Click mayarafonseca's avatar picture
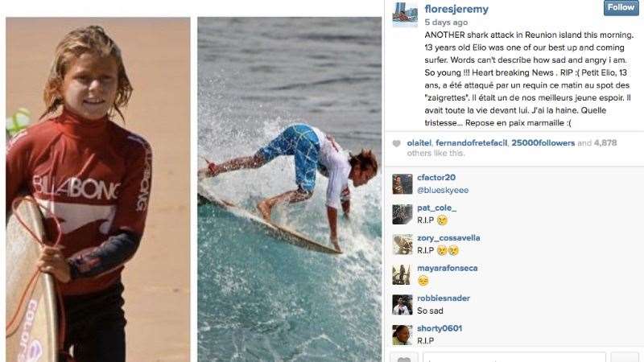The width and height of the screenshot is (644, 362). [x=402, y=274]
